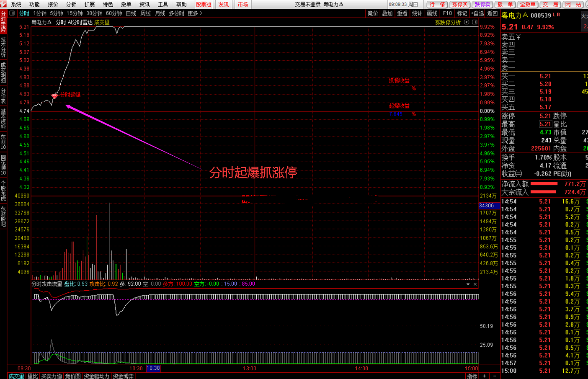The height and width of the screenshot is (379, 588).
Task: Click the 10:38 time marker on timeline
Action: 153,368
